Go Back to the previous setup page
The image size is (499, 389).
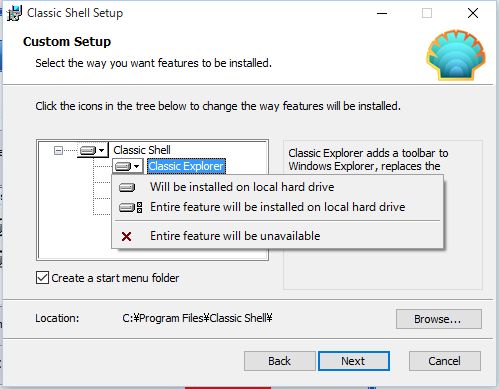[279, 361]
